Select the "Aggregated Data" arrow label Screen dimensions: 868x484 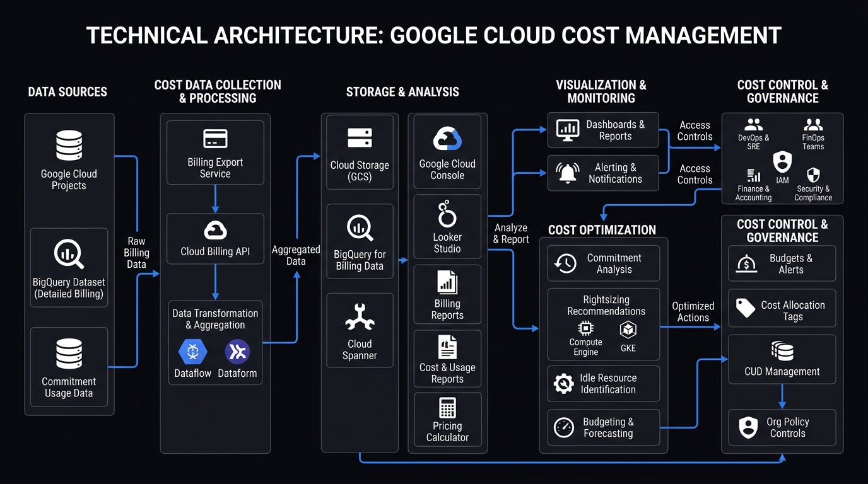[296, 255]
